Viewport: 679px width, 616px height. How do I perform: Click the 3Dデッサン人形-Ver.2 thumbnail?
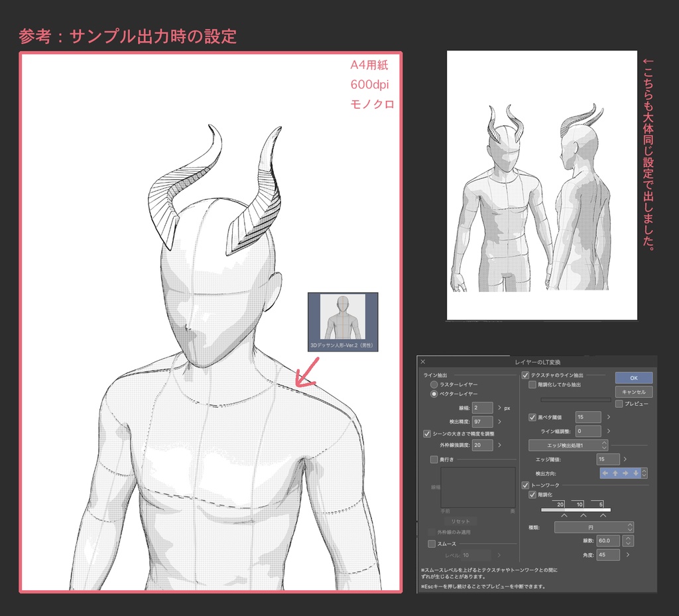[343, 322]
